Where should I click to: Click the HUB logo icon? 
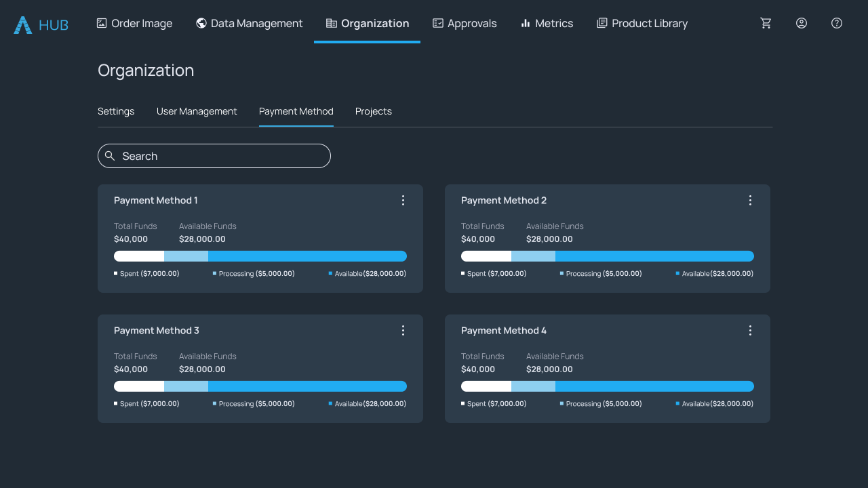[x=23, y=25]
